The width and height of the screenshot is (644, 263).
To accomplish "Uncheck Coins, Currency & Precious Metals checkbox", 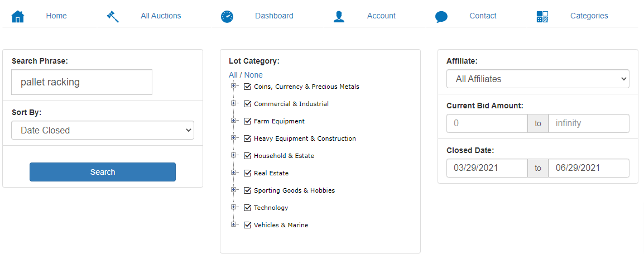I will 248,87.
